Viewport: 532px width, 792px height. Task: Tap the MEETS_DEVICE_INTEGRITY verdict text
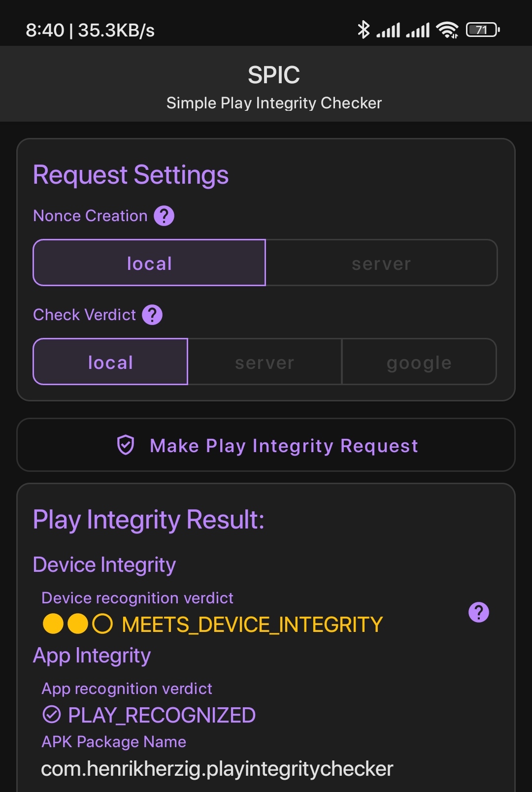click(252, 624)
